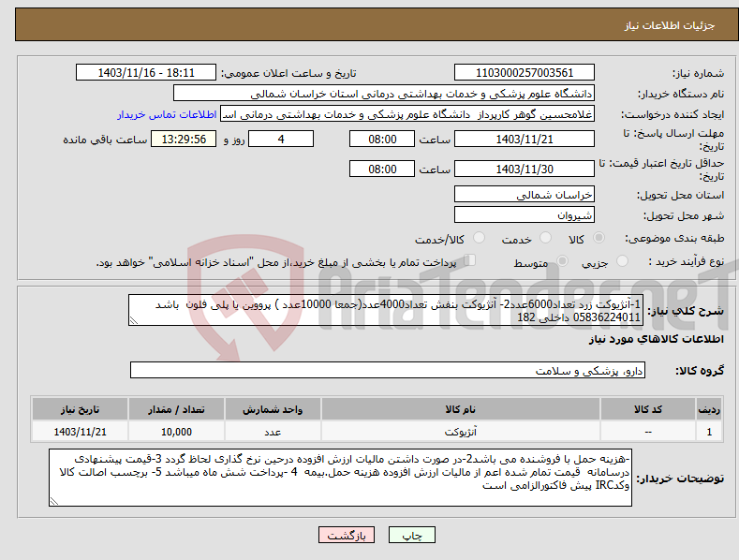Click the تاریخ نیاز column header
This screenshot has height=560, width=739.
point(81,409)
